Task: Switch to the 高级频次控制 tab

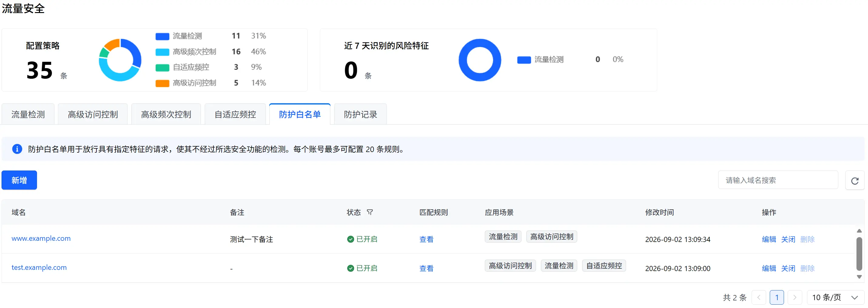Action: (166, 114)
